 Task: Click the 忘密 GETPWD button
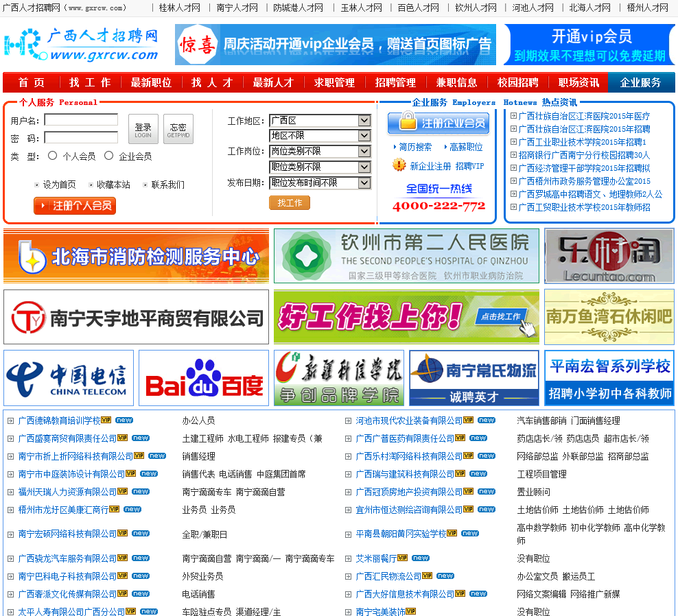point(178,129)
